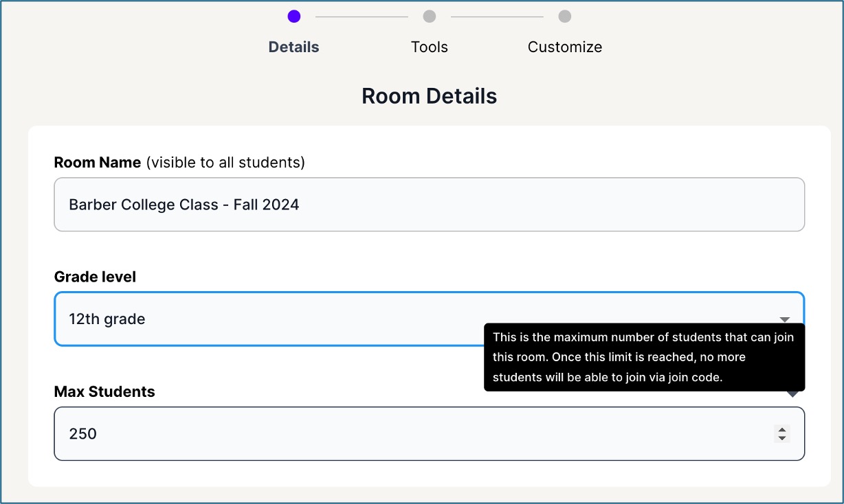Click the purple Details step dot

[x=294, y=16]
